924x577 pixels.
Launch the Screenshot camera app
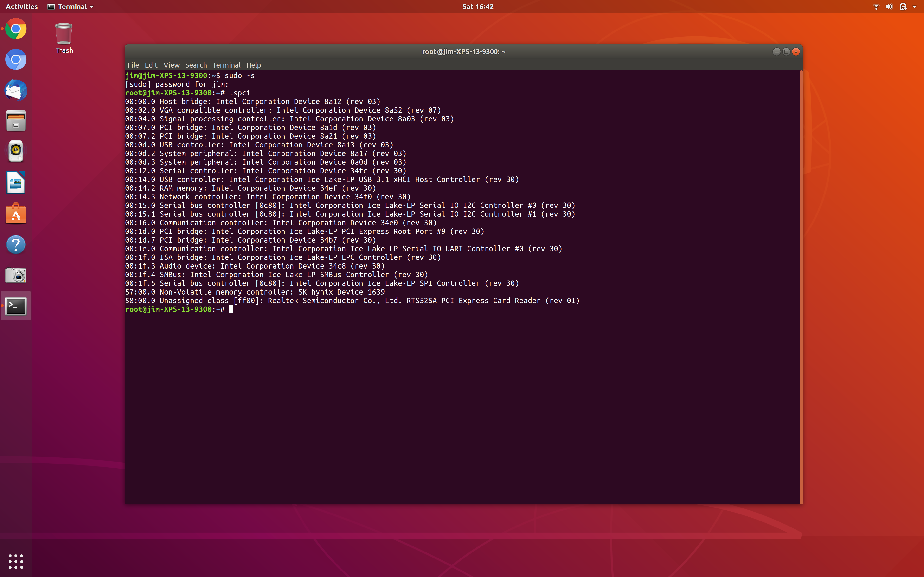tap(16, 275)
